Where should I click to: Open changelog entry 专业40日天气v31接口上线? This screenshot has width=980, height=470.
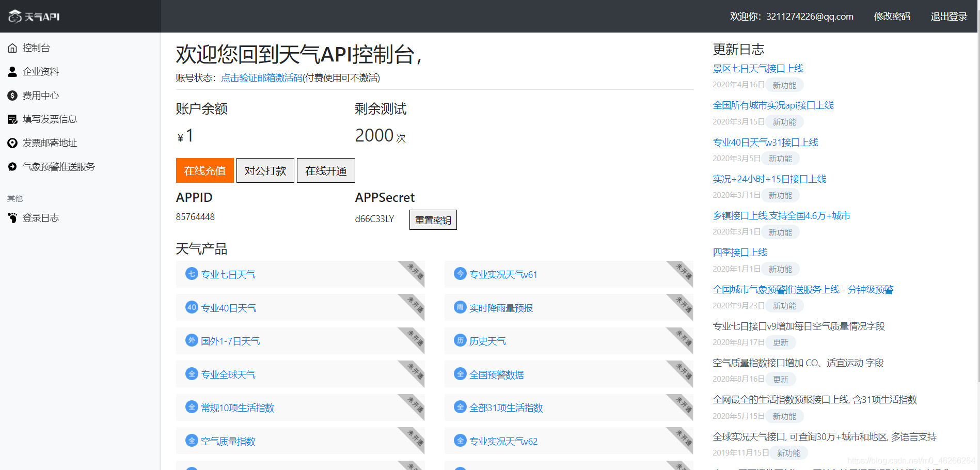[765, 143]
